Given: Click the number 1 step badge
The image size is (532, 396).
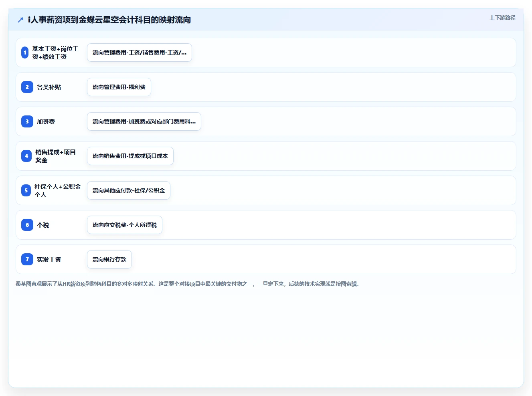Looking at the screenshot, I should tap(25, 53).
